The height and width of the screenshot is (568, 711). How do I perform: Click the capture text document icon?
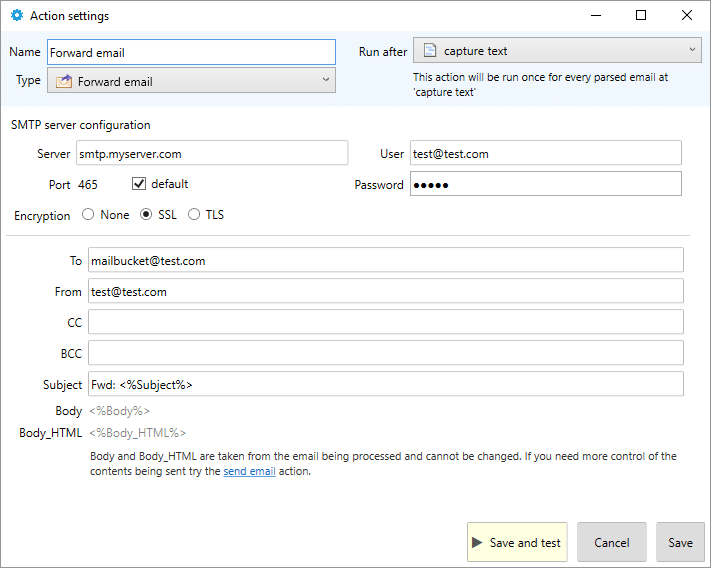(x=430, y=50)
